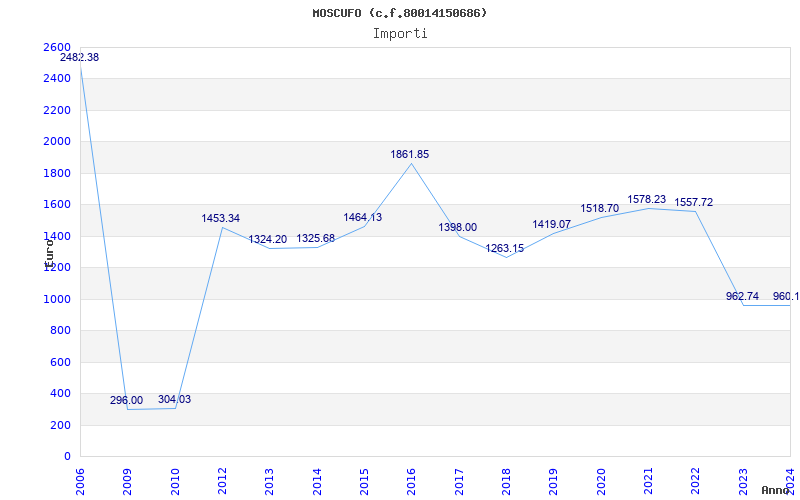Click the data label 962.74
The image size is (800, 500).
click(742, 296)
